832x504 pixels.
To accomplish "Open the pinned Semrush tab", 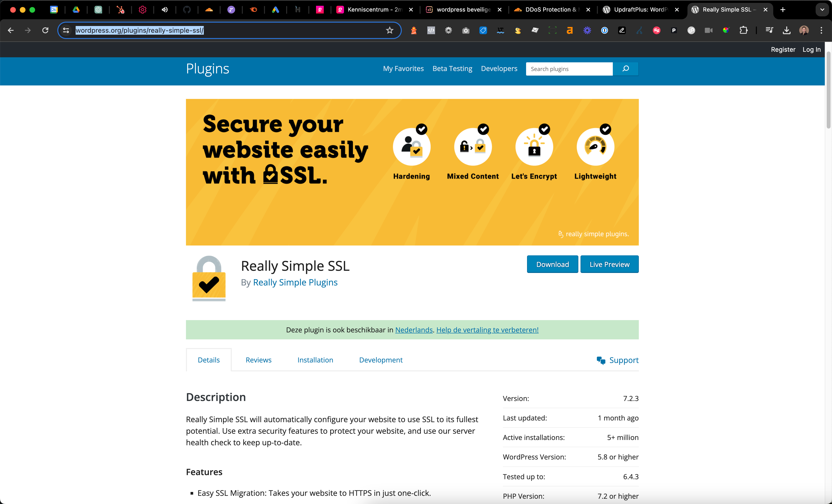I will 253,9.
